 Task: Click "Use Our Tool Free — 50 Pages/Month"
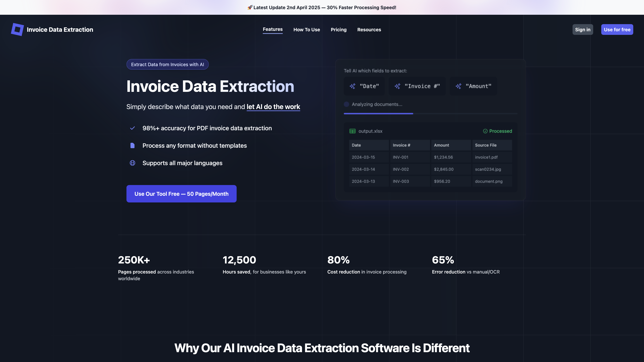181,194
